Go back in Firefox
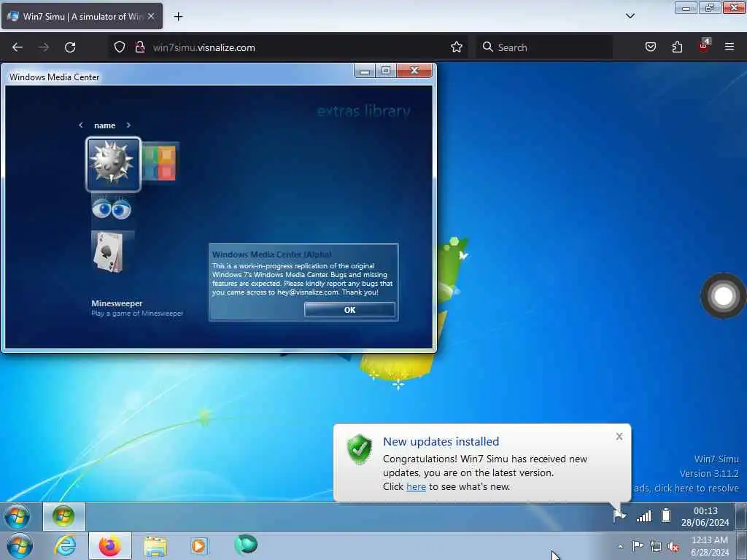The height and width of the screenshot is (560, 747). click(x=18, y=47)
